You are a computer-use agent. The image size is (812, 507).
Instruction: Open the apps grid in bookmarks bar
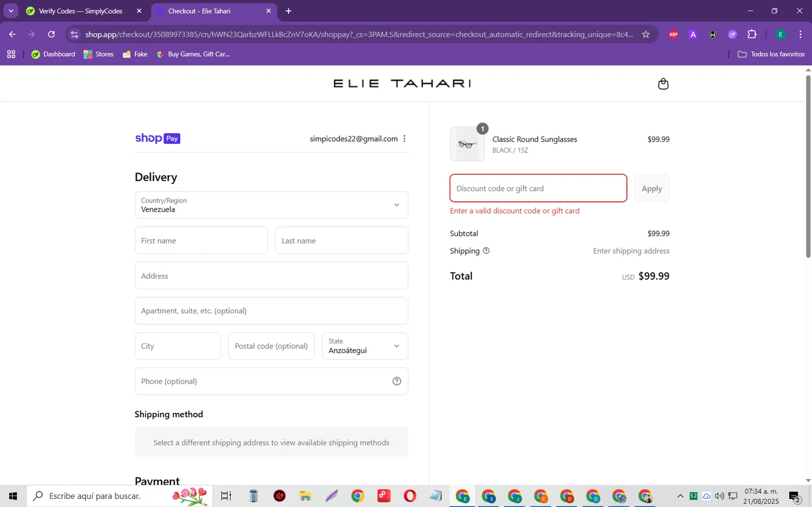point(11,54)
